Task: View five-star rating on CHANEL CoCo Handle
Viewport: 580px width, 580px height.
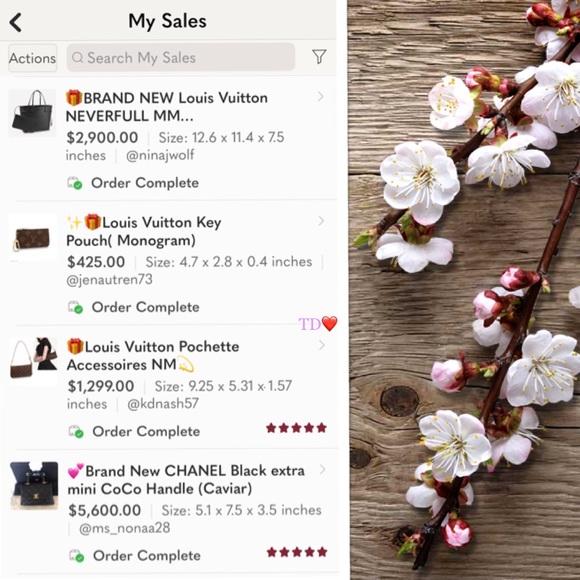Action: [297, 552]
